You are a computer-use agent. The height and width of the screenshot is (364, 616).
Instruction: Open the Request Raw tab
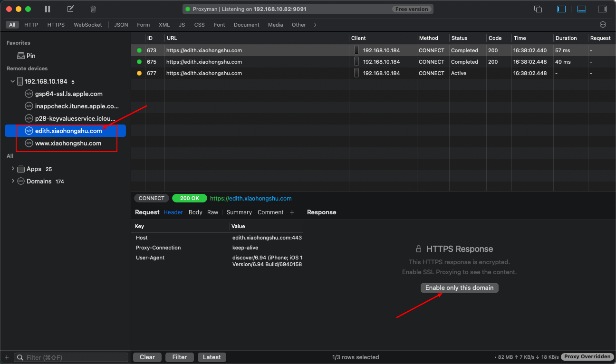point(212,212)
